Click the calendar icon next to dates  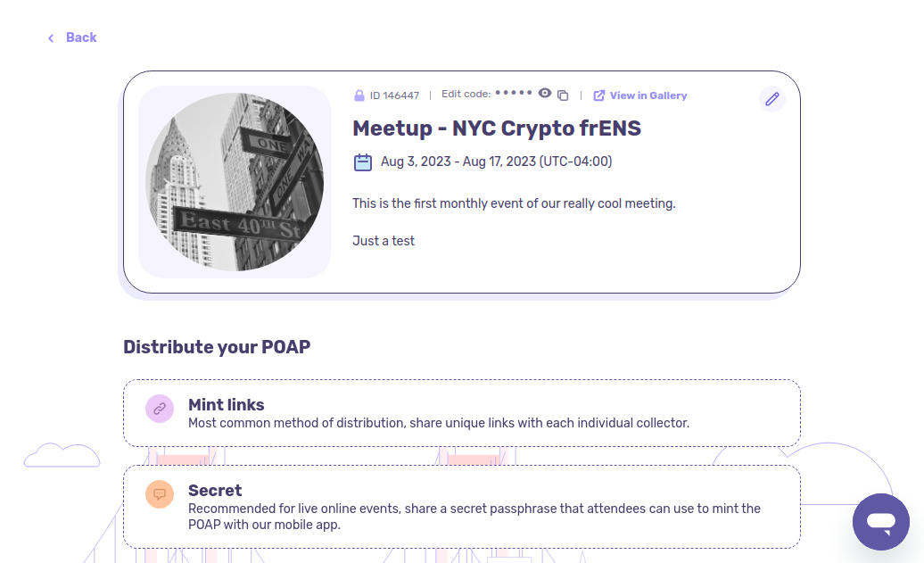coord(363,161)
